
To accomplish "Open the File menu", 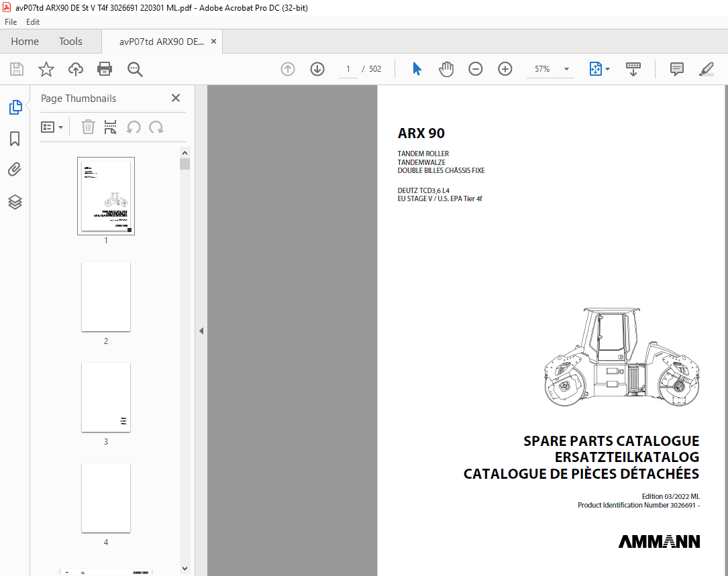I will coord(11,22).
